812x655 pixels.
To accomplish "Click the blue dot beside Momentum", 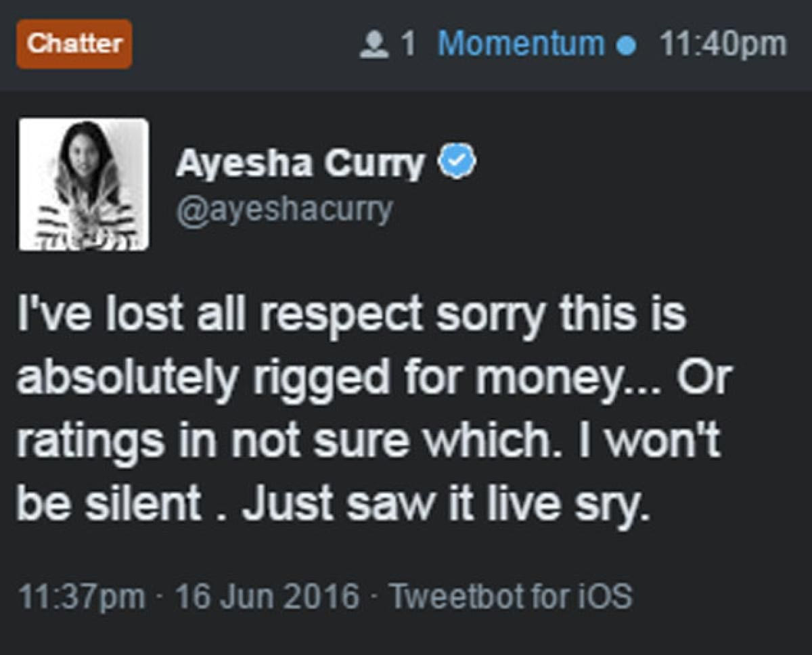I will click(x=628, y=46).
